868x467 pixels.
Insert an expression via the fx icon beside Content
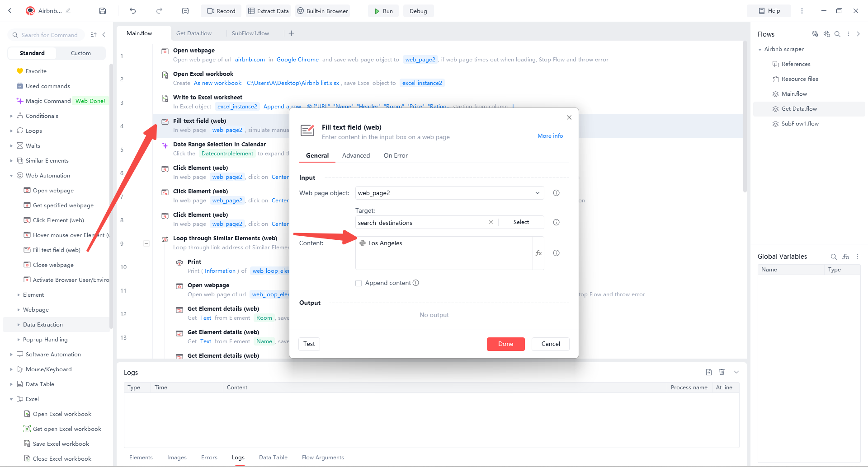[538, 253]
